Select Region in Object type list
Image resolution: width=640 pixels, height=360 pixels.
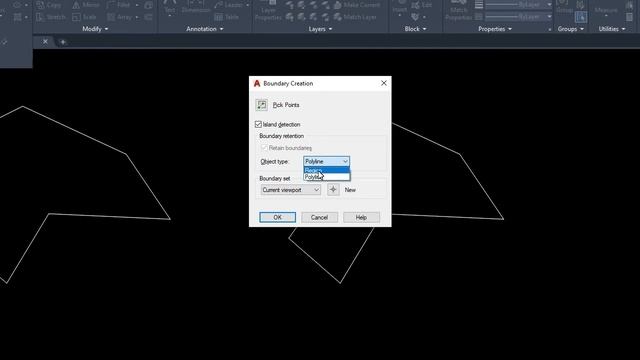tap(326, 170)
